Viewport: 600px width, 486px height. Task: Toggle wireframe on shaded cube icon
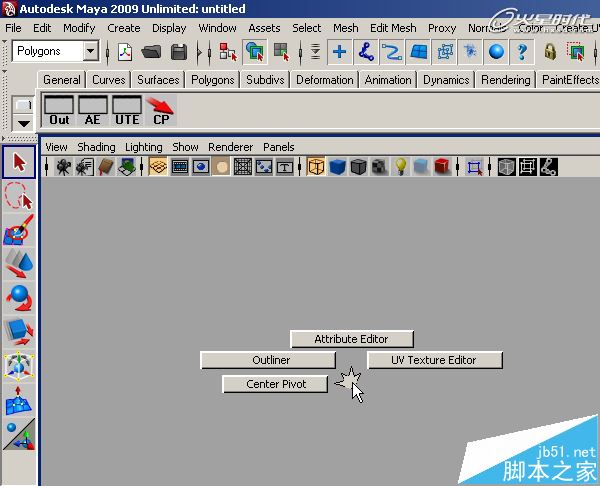click(359, 167)
